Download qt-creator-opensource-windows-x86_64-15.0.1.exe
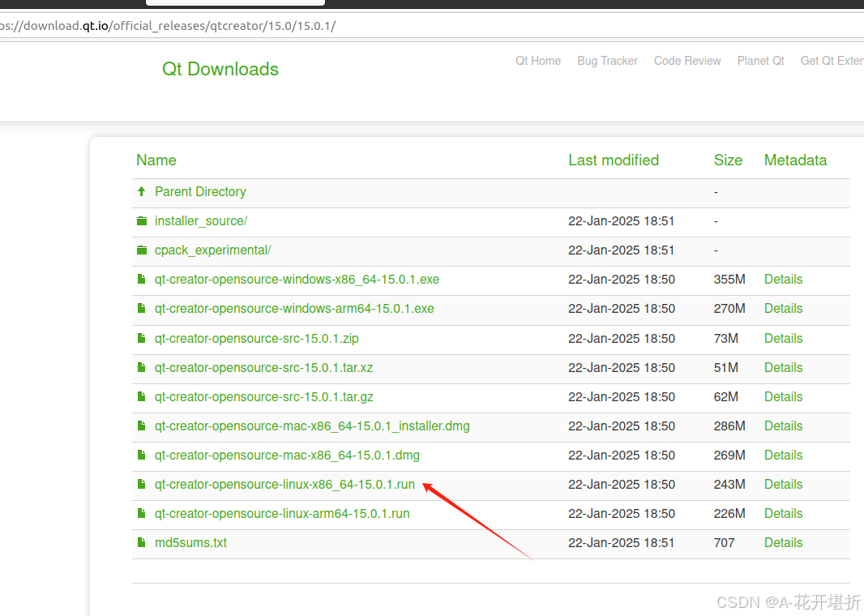The width and height of the screenshot is (864, 616). pos(297,280)
